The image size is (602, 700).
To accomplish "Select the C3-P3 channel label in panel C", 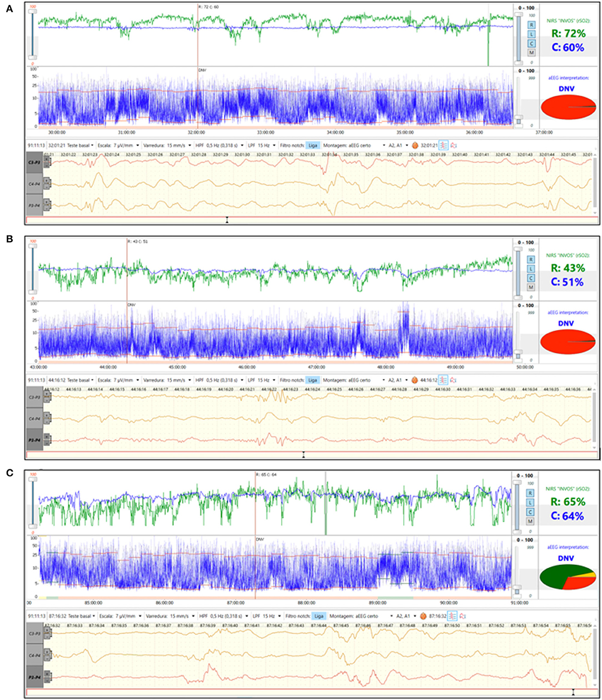I will pyautogui.click(x=34, y=633).
